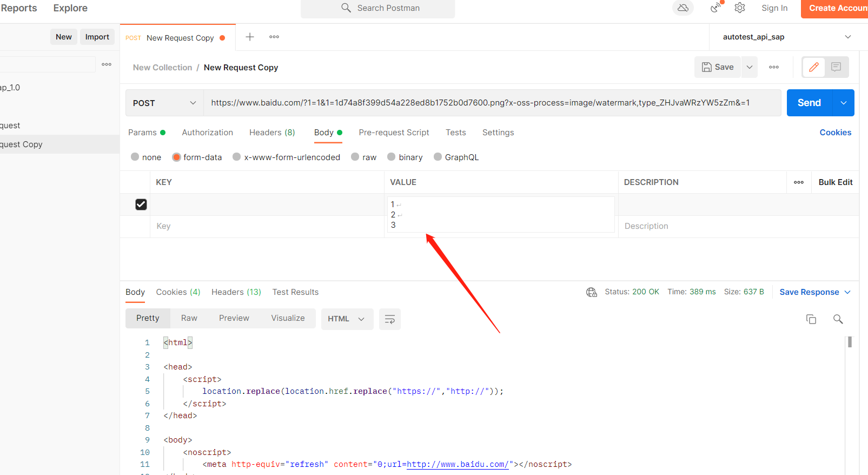Uncheck the first form-data row checkbox
Screen dimensions: 868x475
tap(141, 204)
